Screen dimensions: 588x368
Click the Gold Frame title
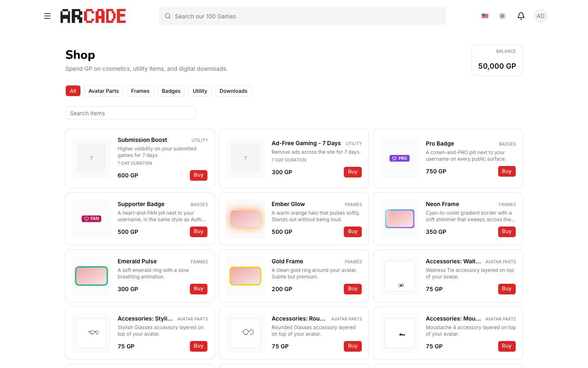[287, 261]
